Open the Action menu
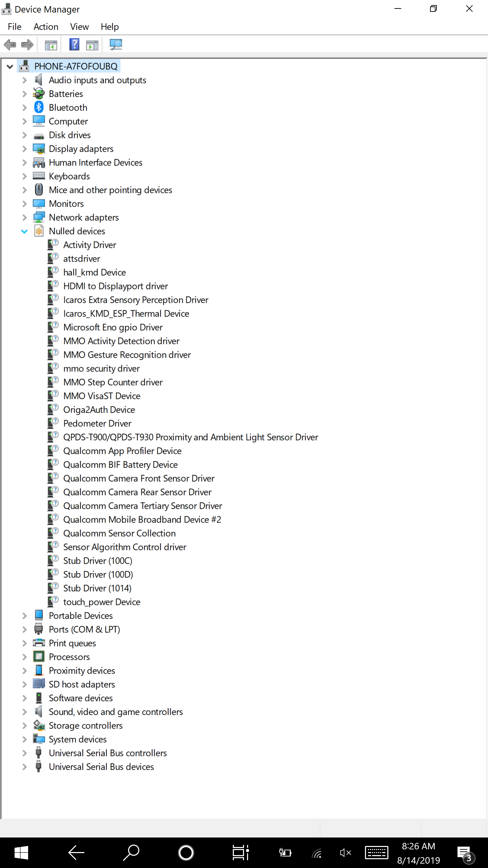The height and width of the screenshot is (868, 488). [x=46, y=27]
